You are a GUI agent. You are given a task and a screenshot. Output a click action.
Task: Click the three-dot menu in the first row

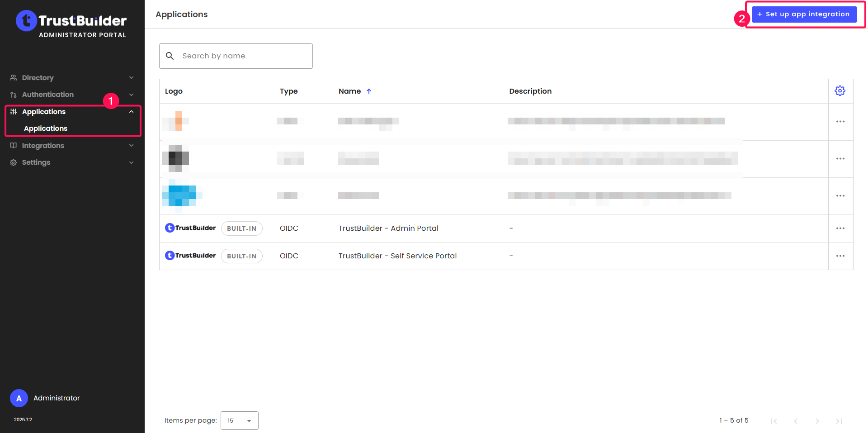[840, 122]
